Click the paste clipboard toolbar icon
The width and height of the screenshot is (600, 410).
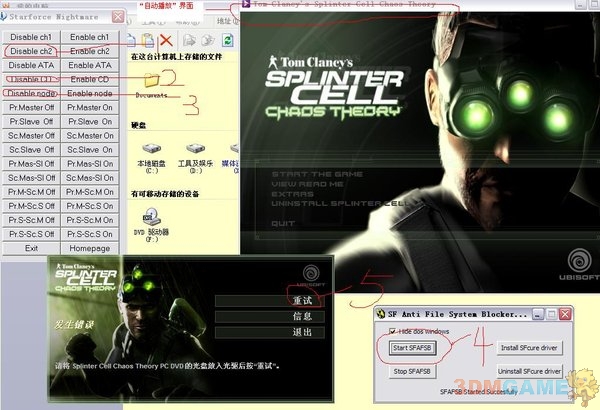(x=146, y=41)
